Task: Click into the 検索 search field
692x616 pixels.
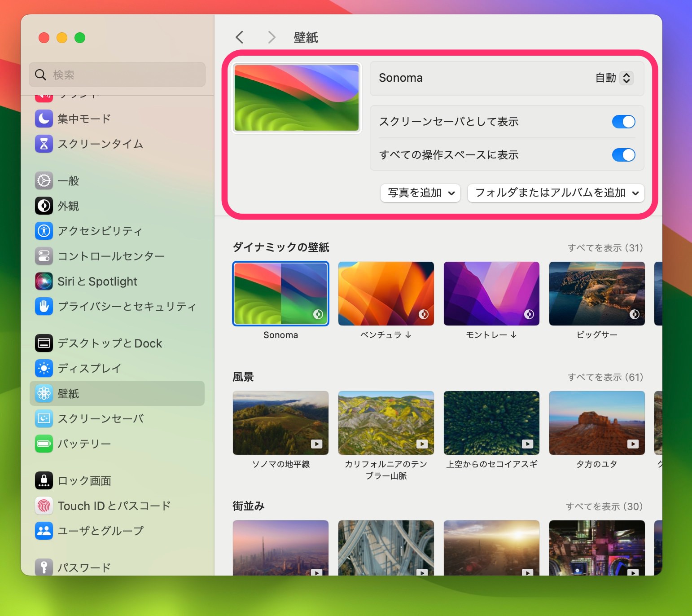Action: coord(117,75)
